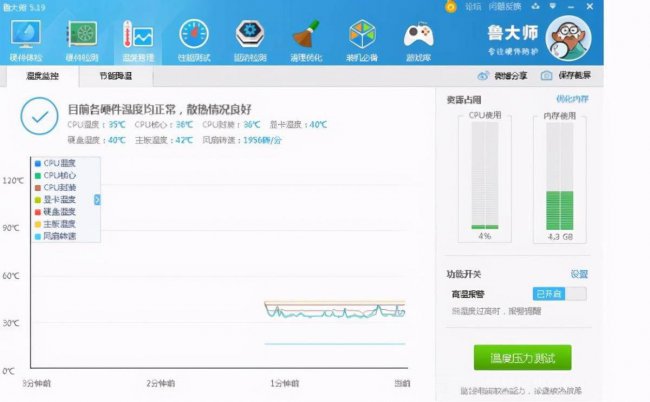Open 设置 next to 功能开关
Image resolution: width=650 pixels, height=402 pixels.
tap(579, 274)
